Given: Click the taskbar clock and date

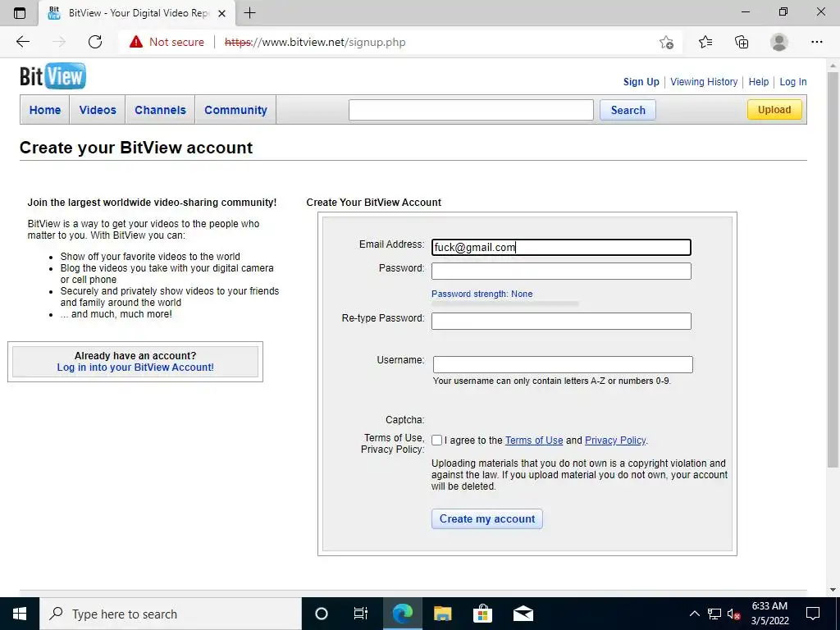Looking at the screenshot, I should tap(769, 614).
